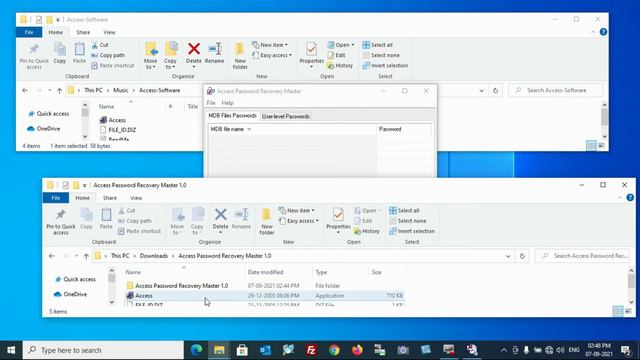Click Pin to Quick access in Access-Software window
This screenshot has height=360, width=640.
coord(34,56)
